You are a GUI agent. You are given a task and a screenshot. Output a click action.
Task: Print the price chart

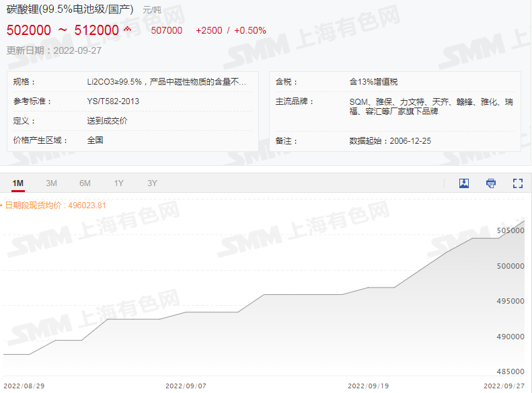(x=491, y=183)
